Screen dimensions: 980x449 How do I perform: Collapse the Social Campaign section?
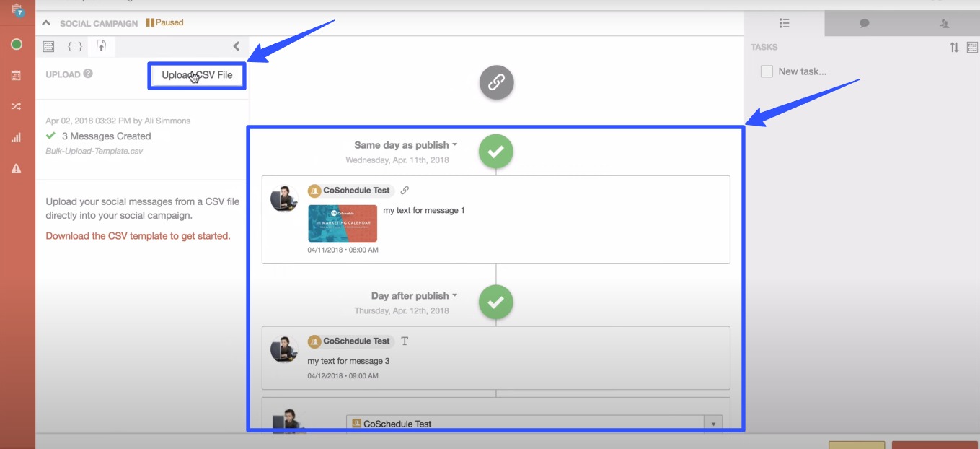click(46, 22)
